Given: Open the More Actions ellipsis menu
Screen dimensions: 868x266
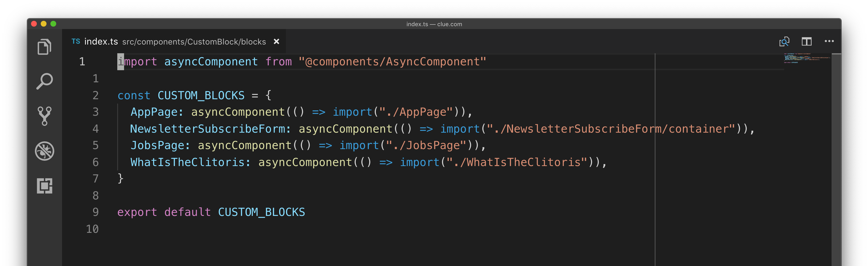Looking at the screenshot, I should [829, 41].
